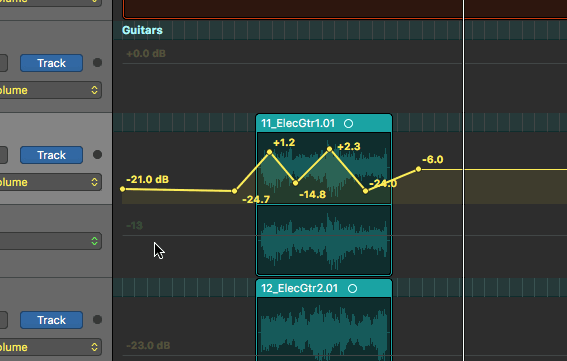Select the -24.7 automation point
This screenshot has height=361, width=567.
point(234,191)
